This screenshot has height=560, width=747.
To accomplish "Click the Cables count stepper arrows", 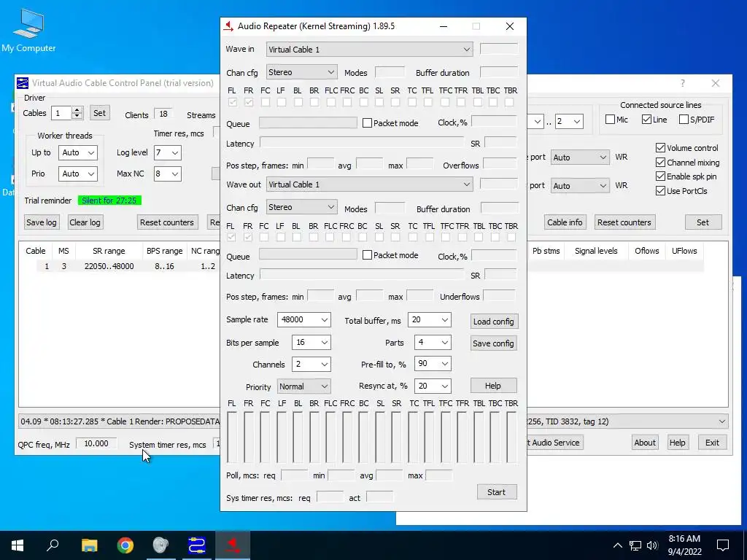I will point(77,113).
